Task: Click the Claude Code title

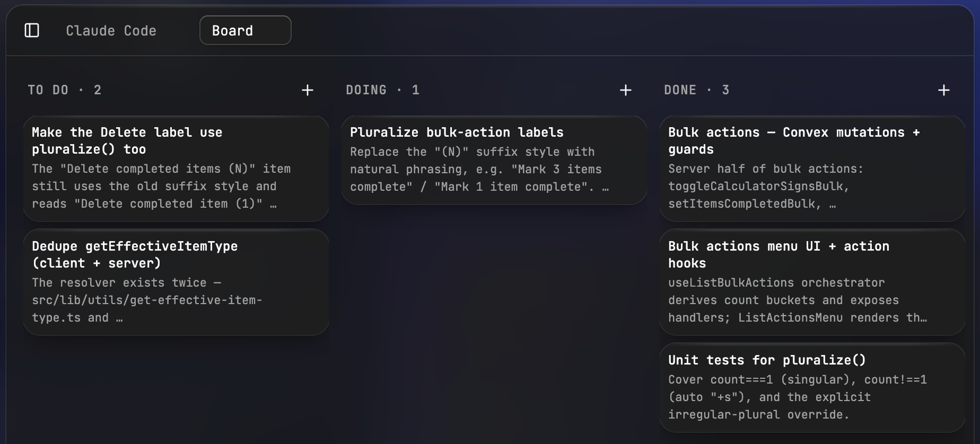Action: [x=111, y=31]
